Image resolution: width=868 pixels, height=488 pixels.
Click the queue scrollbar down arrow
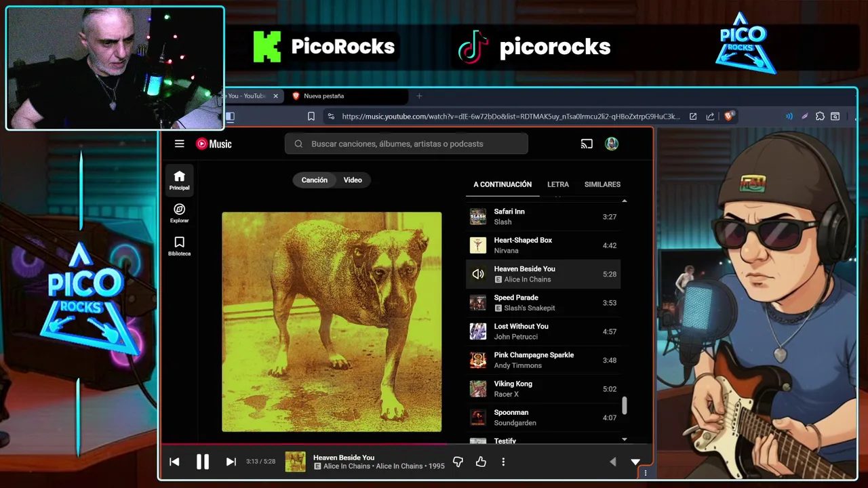point(625,439)
